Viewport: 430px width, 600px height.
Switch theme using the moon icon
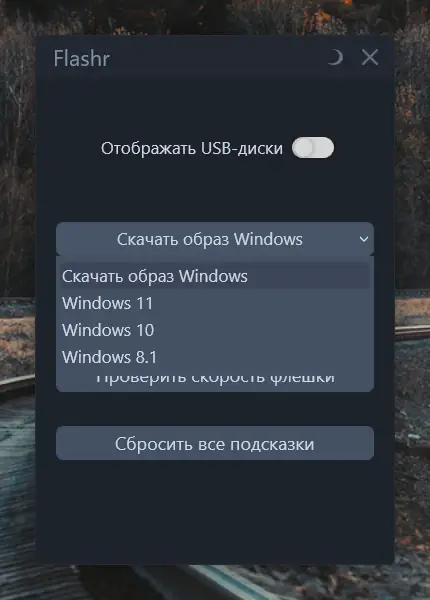(336, 58)
